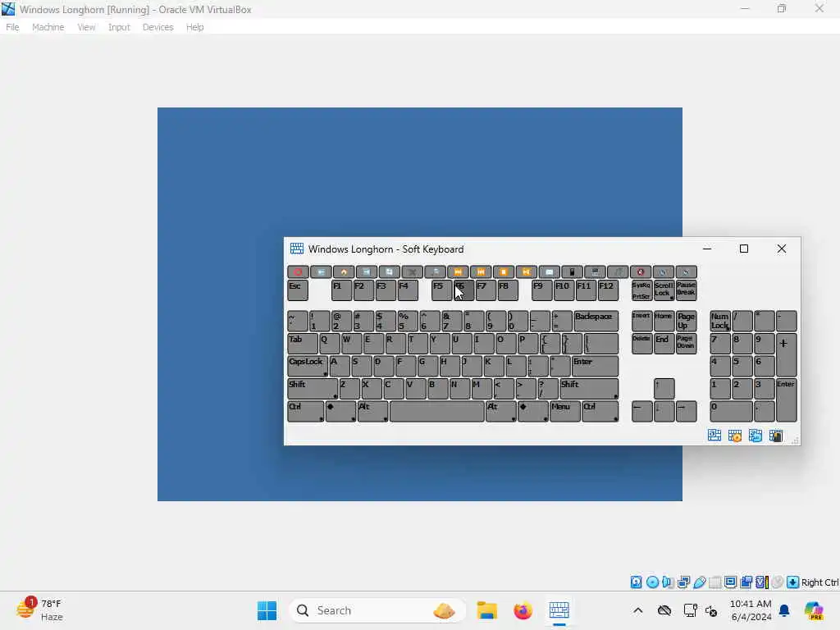Click the USB devices status bar icon
Screen dimensions: 840x630
coord(699,582)
